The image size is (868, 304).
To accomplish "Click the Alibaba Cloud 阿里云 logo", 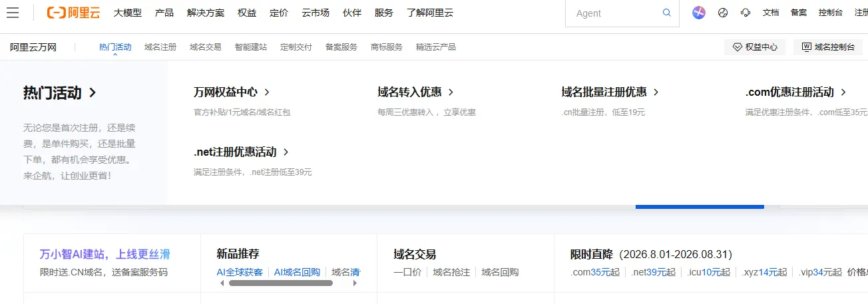I will (x=74, y=13).
